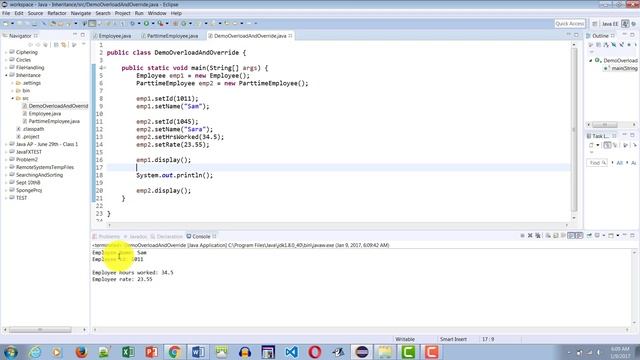Expand the Ciphering project

pyautogui.click(x=7, y=52)
